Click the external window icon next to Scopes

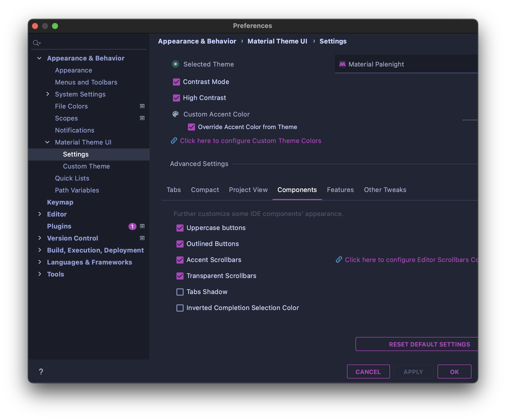[142, 118]
